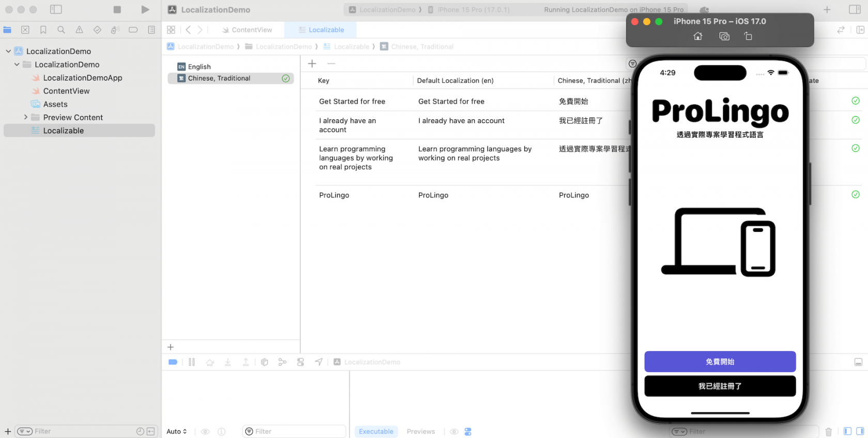Select English in the language list
Screen dimensions: 868x438
point(199,67)
